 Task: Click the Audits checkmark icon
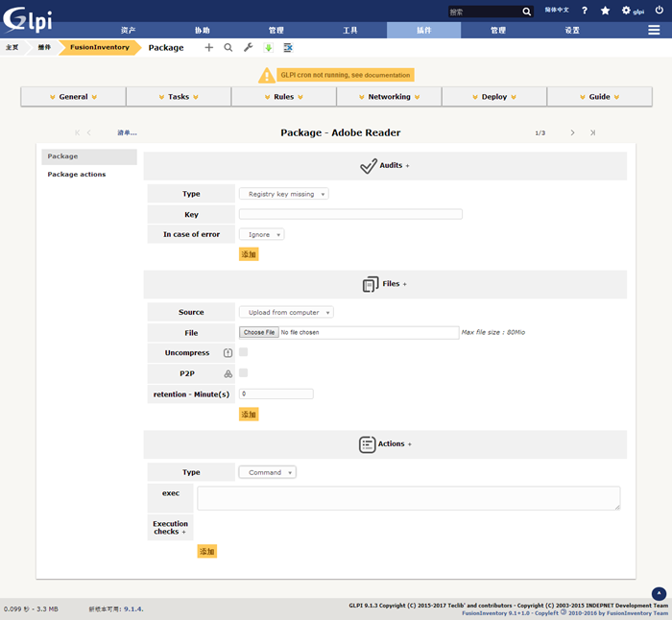(368, 166)
